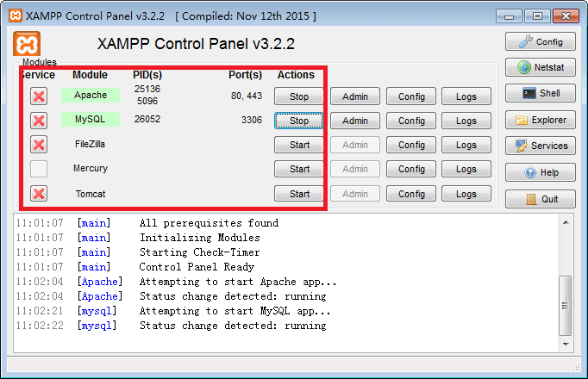Launch the Shell
Viewport: 588px width, 379px height.
[540, 93]
